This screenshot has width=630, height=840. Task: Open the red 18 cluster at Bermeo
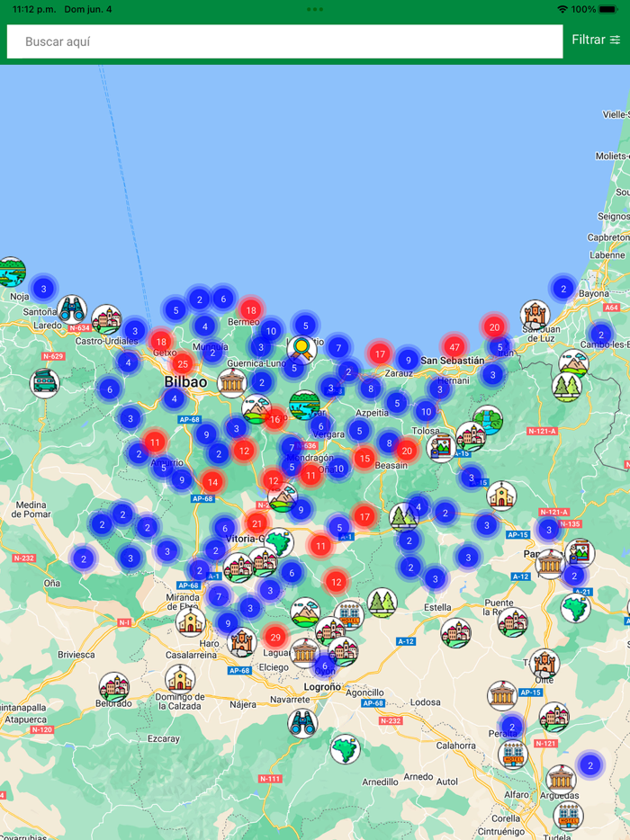point(250,309)
